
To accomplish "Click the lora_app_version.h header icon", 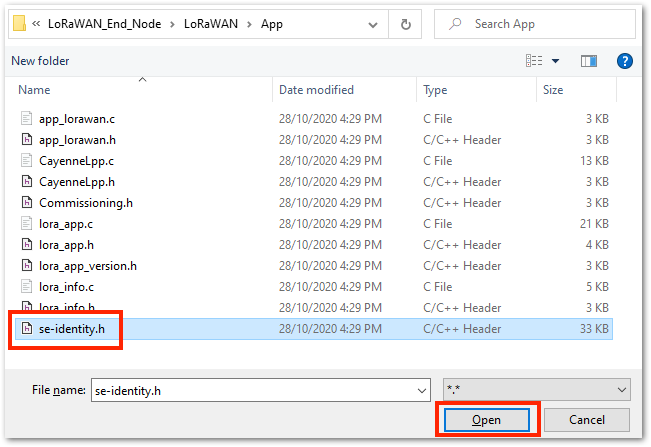I will pos(27,266).
